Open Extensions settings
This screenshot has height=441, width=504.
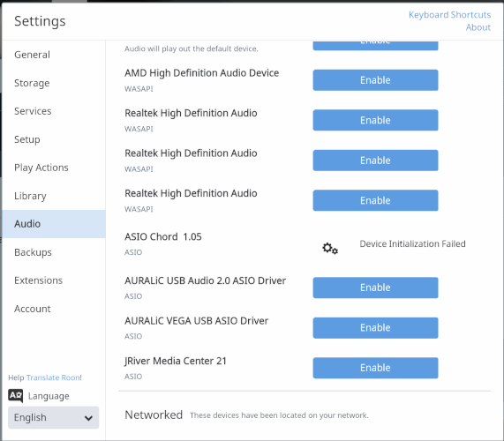[x=54, y=280]
